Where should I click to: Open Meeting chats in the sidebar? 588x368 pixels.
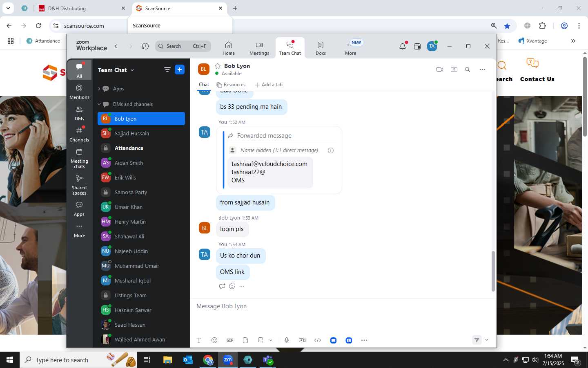pyautogui.click(x=79, y=158)
